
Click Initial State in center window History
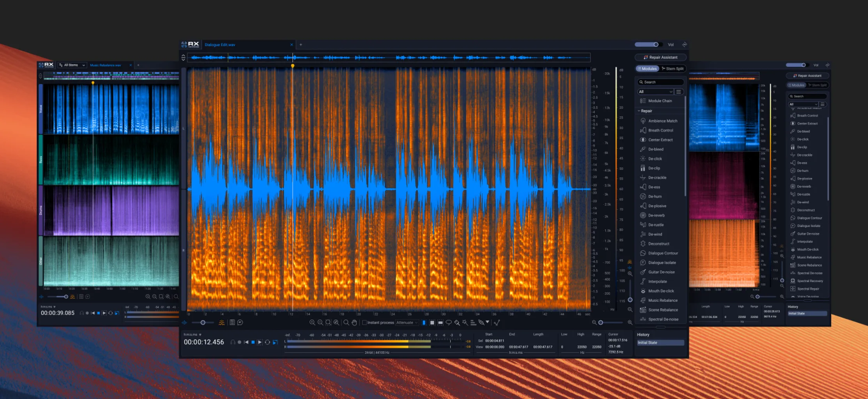coord(660,343)
